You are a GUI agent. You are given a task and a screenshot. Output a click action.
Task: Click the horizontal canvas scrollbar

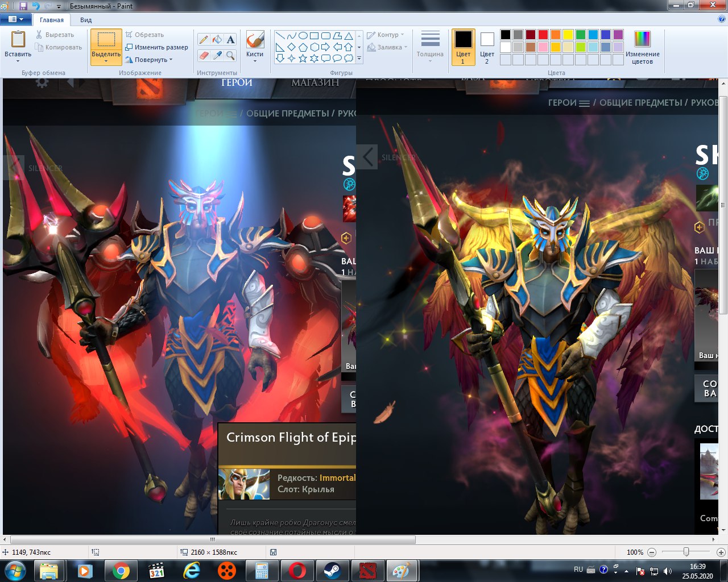(213, 539)
